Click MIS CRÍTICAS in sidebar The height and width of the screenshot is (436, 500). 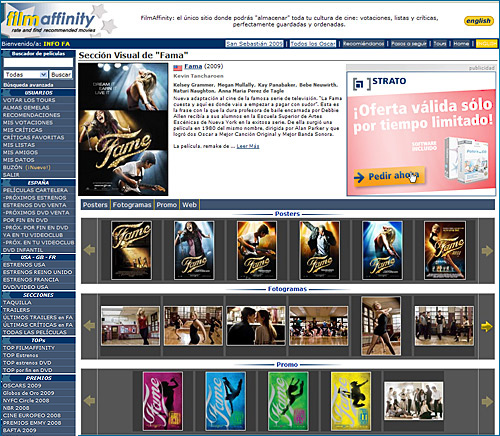[x=23, y=130]
